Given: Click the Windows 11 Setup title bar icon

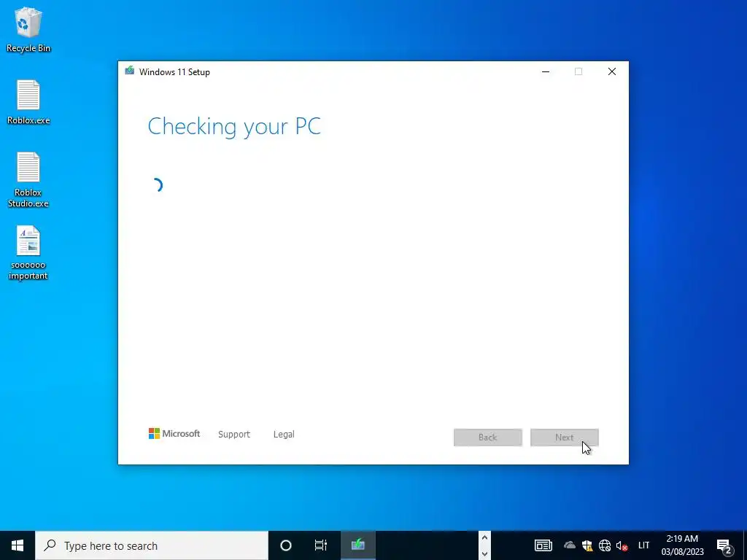Looking at the screenshot, I should (x=130, y=71).
